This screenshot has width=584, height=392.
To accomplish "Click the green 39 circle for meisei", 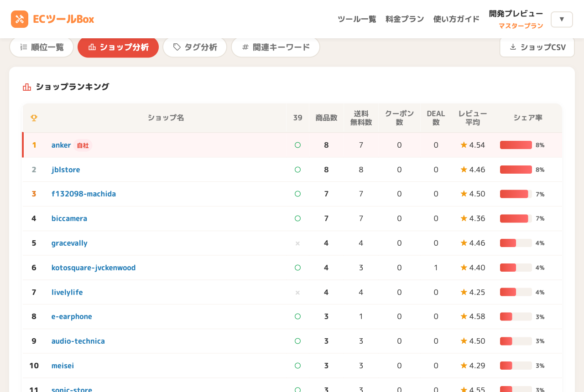I will [297, 366].
